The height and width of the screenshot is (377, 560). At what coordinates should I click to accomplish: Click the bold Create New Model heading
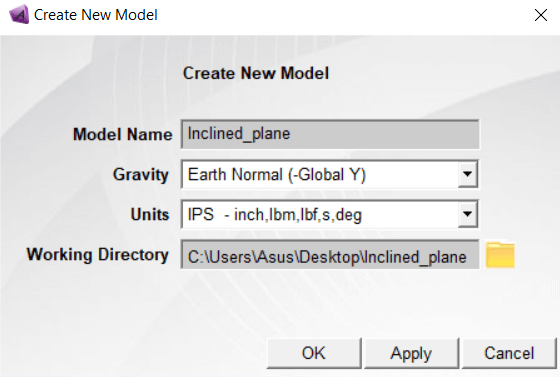(x=256, y=73)
